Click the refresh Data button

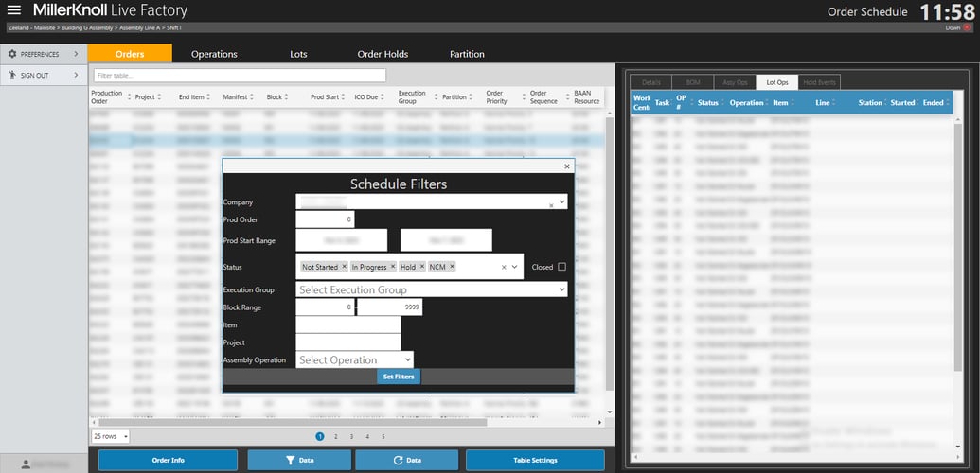[406, 460]
